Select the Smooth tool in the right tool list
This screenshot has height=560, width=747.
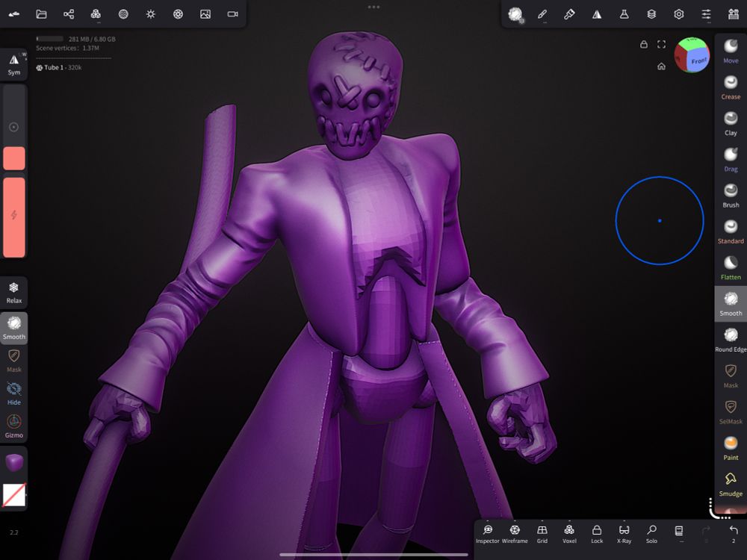point(731,304)
